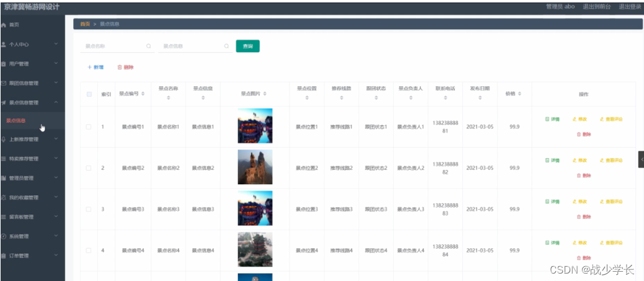This screenshot has width=644, height=281.
Task: Open the pagoda photo thumbnail in row 景点编号4
Action: coord(255,249)
